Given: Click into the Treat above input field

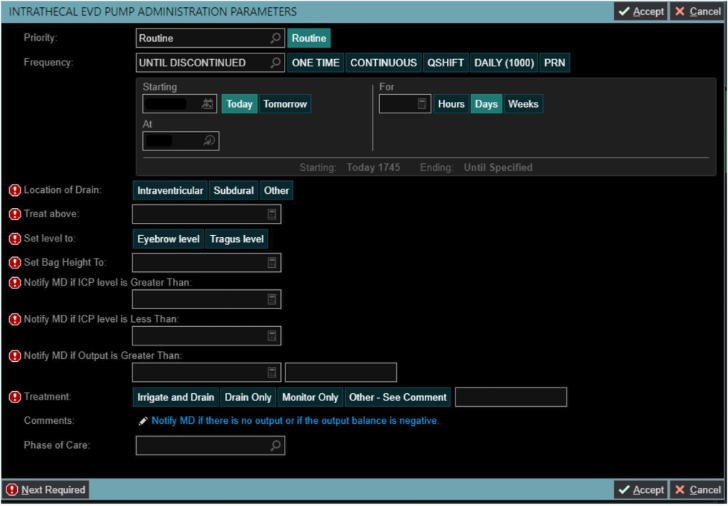Looking at the screenshot, I should (207, 214).
